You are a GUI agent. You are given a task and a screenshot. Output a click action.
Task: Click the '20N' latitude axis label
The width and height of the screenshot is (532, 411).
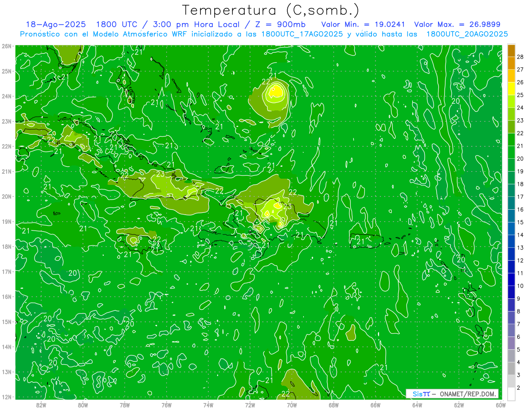(7, 196)
